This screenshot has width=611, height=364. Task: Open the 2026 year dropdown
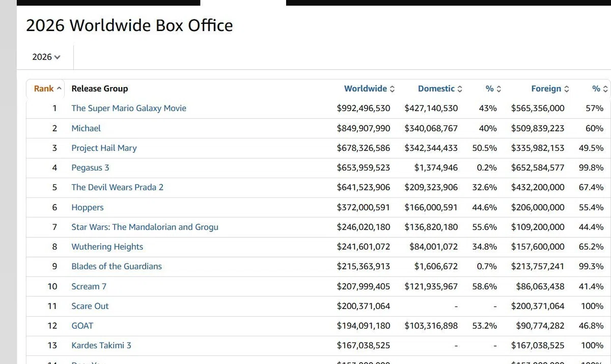(x=46, y=57)
